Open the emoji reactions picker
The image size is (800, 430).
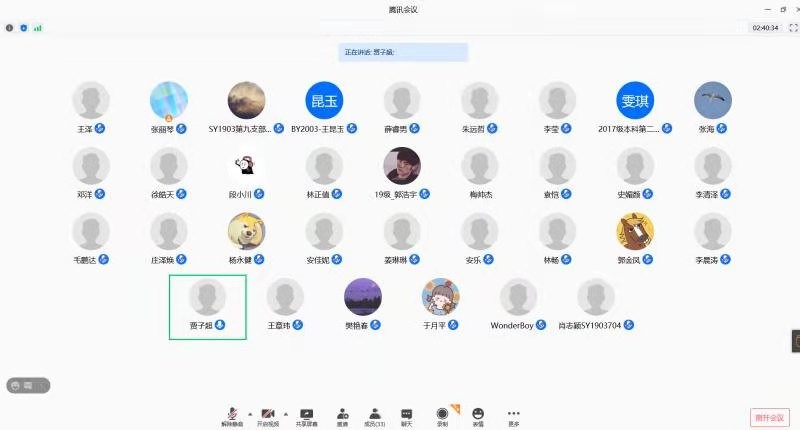click(x=478, y=414)
